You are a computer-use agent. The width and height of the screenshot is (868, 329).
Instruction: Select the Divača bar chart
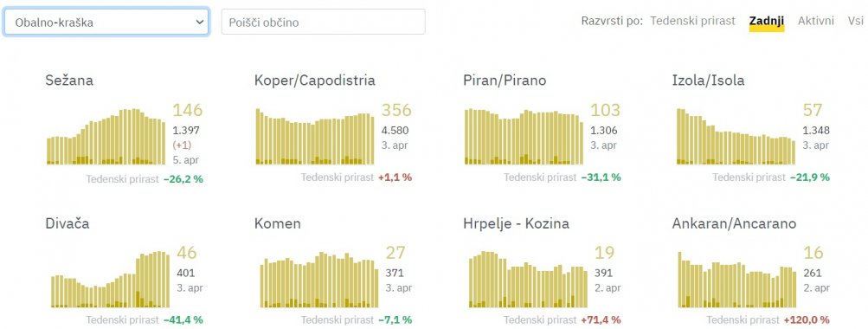tap(110, 279)
